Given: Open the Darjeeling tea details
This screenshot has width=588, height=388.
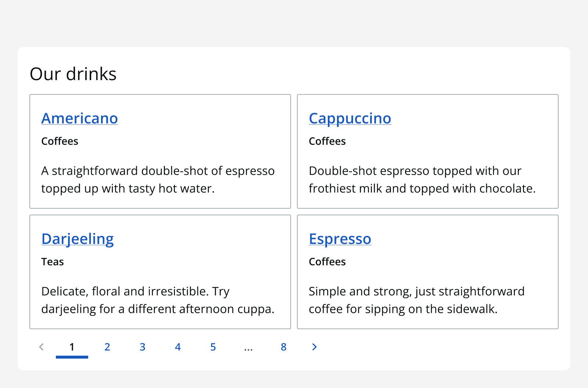Looking at the screenshot, I should [78, 239].
